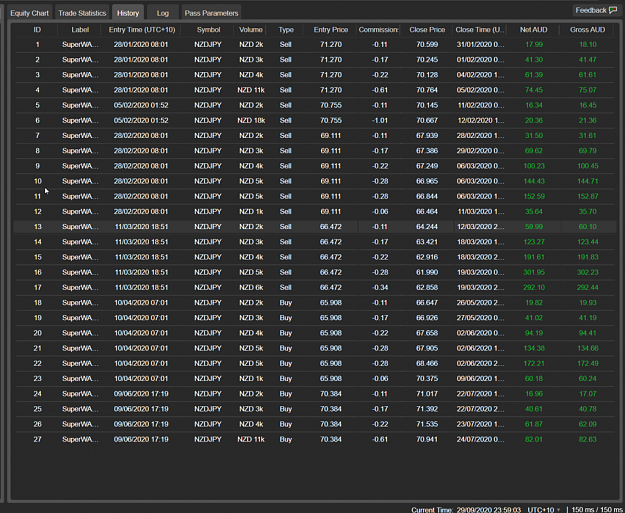The width and height of the screenshot is (625, 513).
Task: Click Sell type in row 17
Action: (286, 287)
